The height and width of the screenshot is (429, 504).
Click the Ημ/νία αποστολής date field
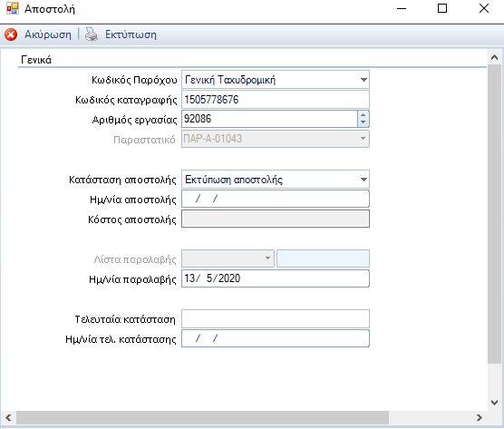pos(276,199)
